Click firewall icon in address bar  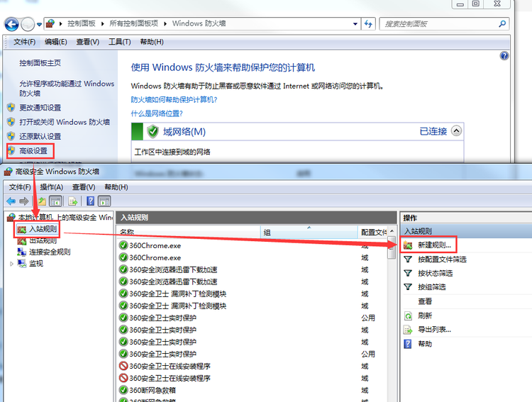[x=50, y=23]
